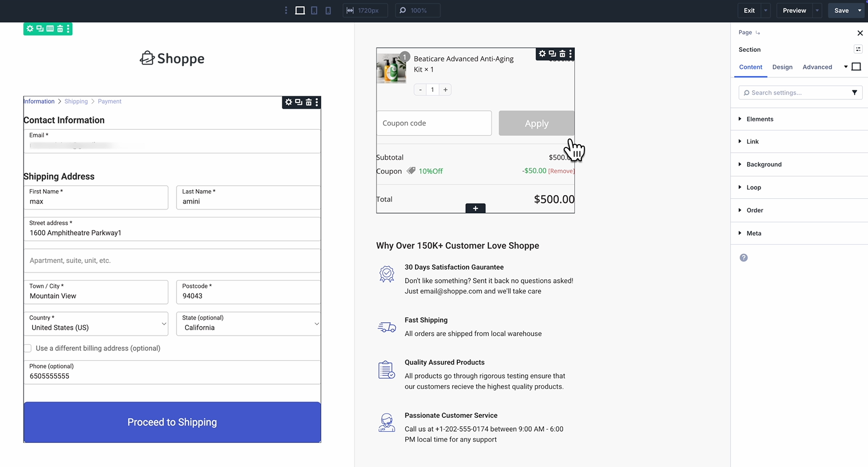Open settings gear on checkout form module toolbar
The image size is (868, 467).
(289, 102)
